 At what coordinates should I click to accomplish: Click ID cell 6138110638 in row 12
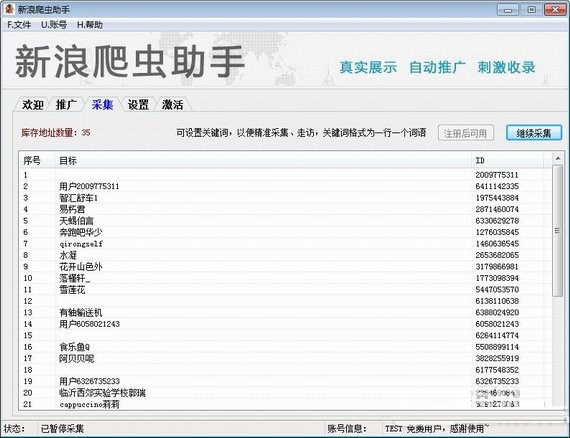pyautogui.click(x=497, y=301)
